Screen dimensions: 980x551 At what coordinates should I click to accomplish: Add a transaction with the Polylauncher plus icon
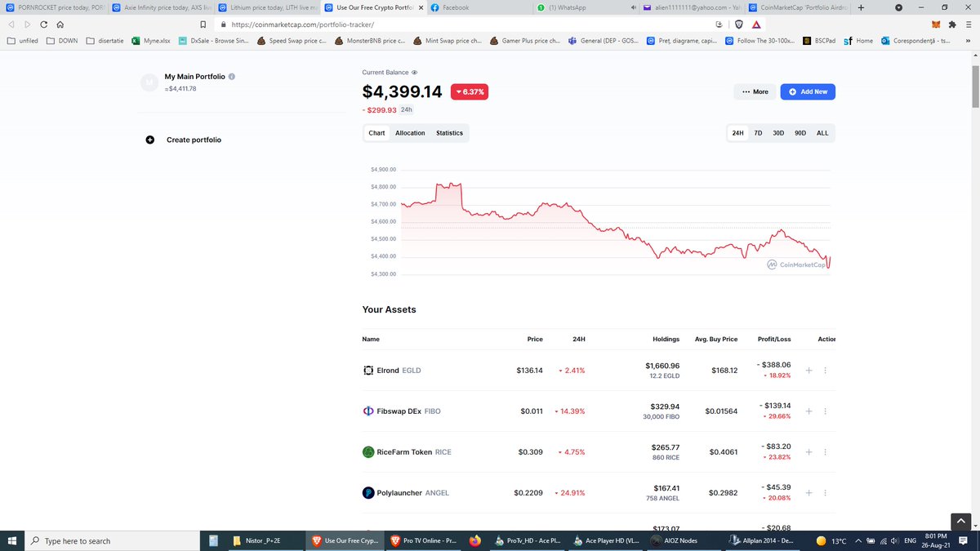pyautogui.click(x=808, y=493)
